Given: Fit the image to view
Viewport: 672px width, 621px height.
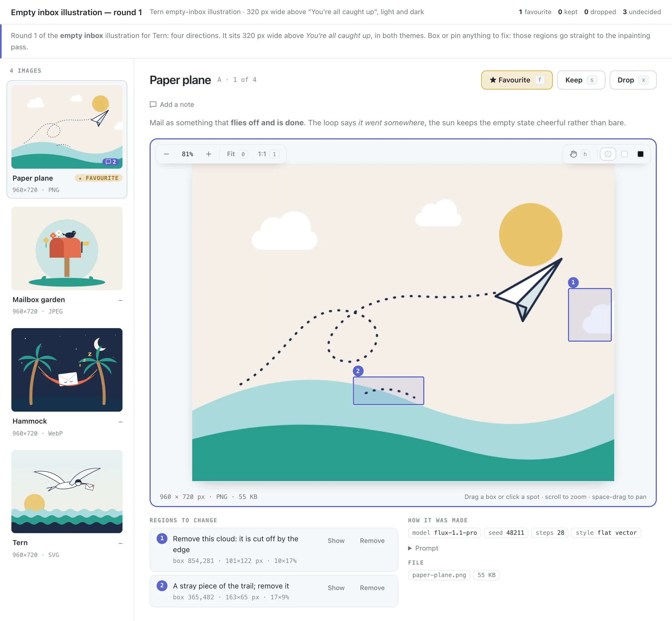Looking at the screenshot, I should click(x=237, y=154).
